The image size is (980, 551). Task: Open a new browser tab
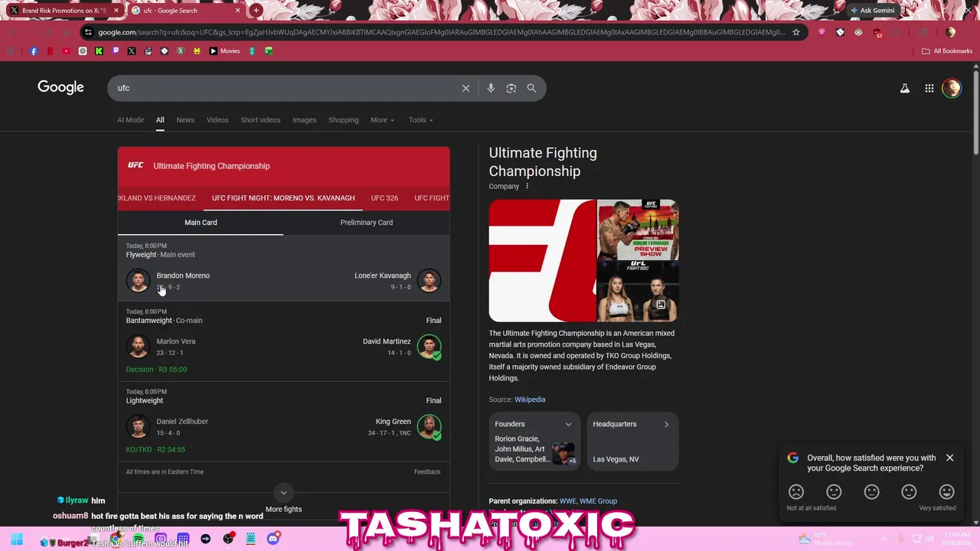(x=256, y=11)
